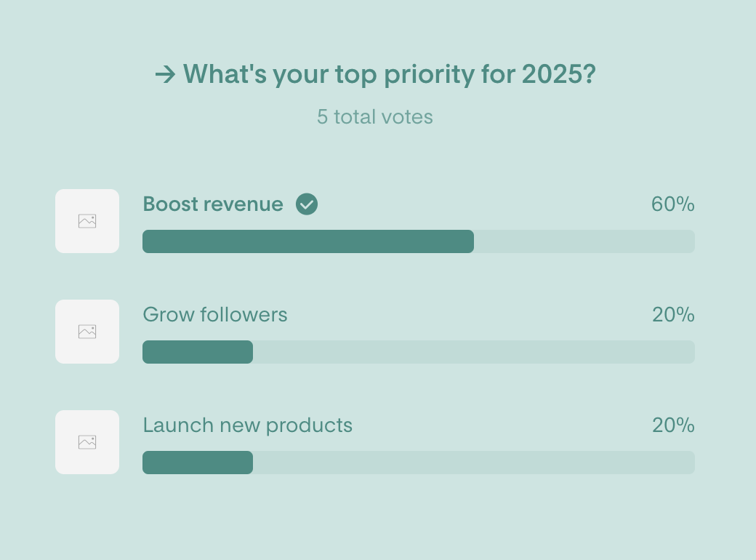Click the unfilled part of Boost revenue bar
The image size is (756, 560).
tap(584, 241)
